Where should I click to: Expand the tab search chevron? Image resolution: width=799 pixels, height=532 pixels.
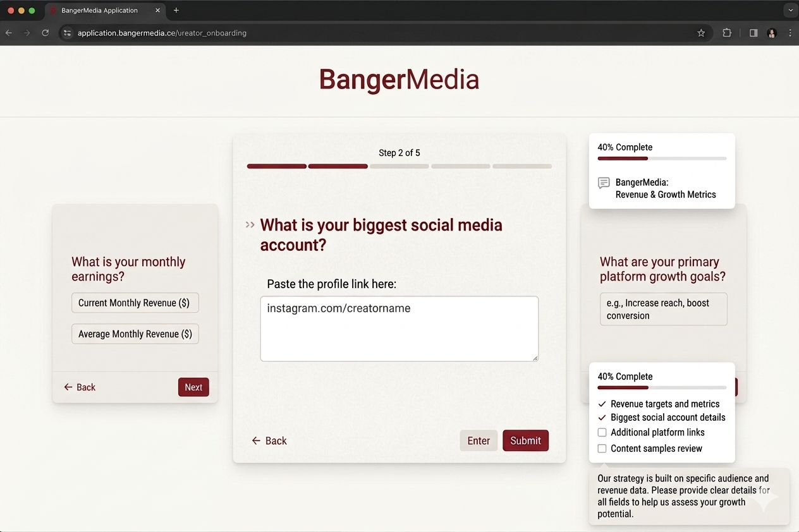[x=790, y=10]
